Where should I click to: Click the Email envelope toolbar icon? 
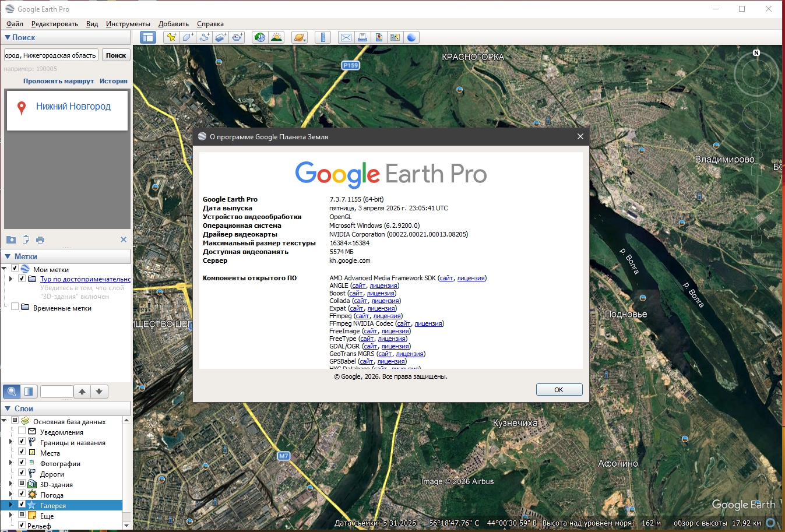click(x=346, y=37)
